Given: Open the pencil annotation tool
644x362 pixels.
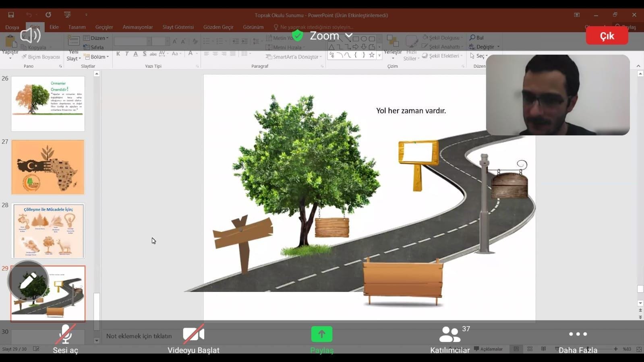Looking at the screenshot, I should click(x=28, y=281).
